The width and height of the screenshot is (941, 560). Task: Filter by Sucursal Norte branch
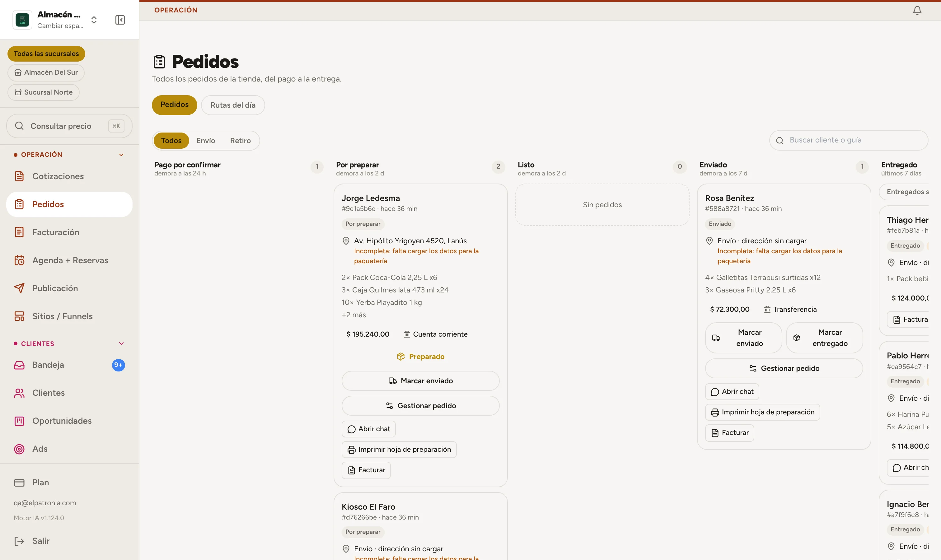tap(43, 92)
